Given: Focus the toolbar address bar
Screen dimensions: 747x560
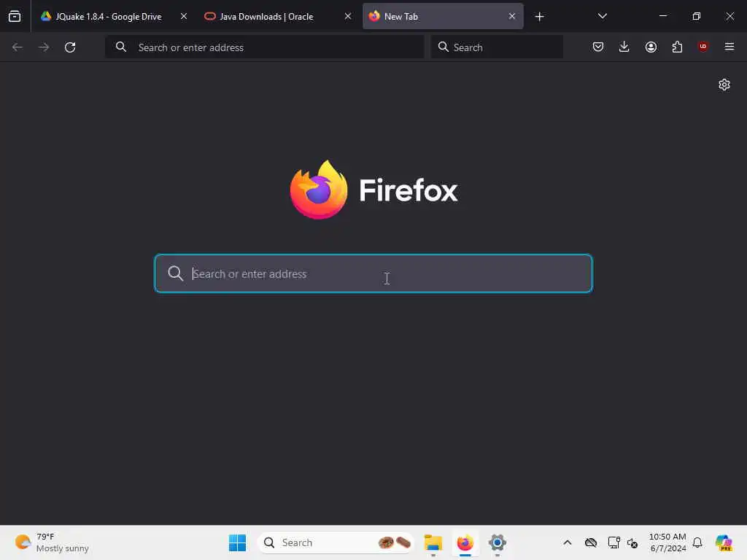Looking at the screenshot, I should point(265,47).
